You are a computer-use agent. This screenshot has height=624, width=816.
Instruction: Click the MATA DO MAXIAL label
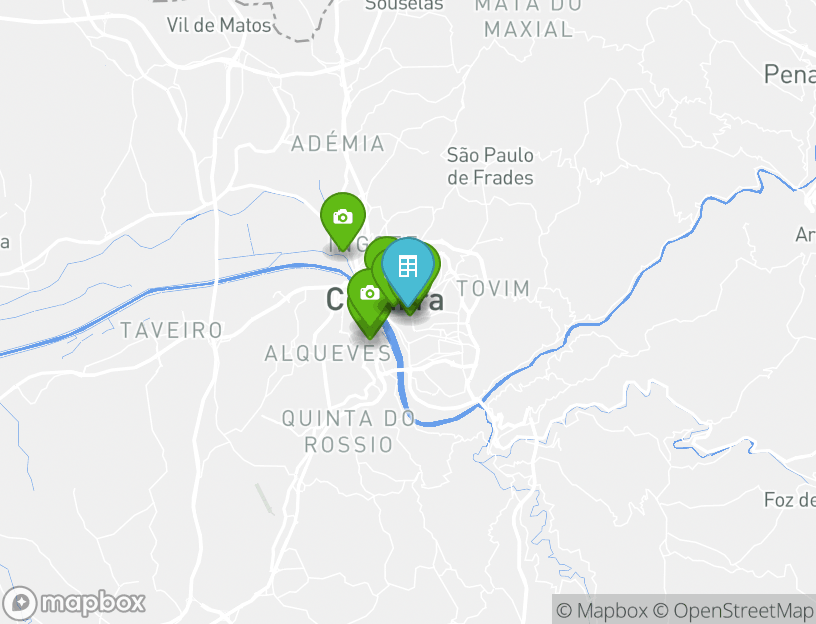528,18
